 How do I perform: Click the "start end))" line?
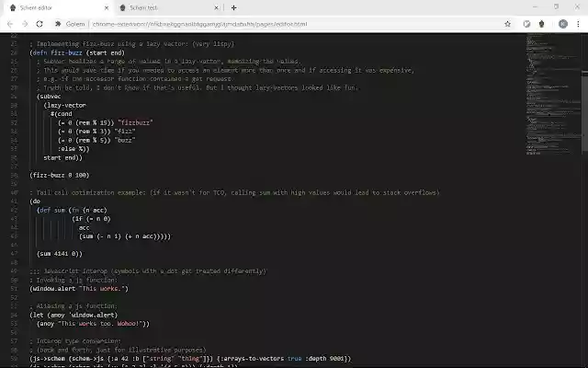tap(63, 157)
